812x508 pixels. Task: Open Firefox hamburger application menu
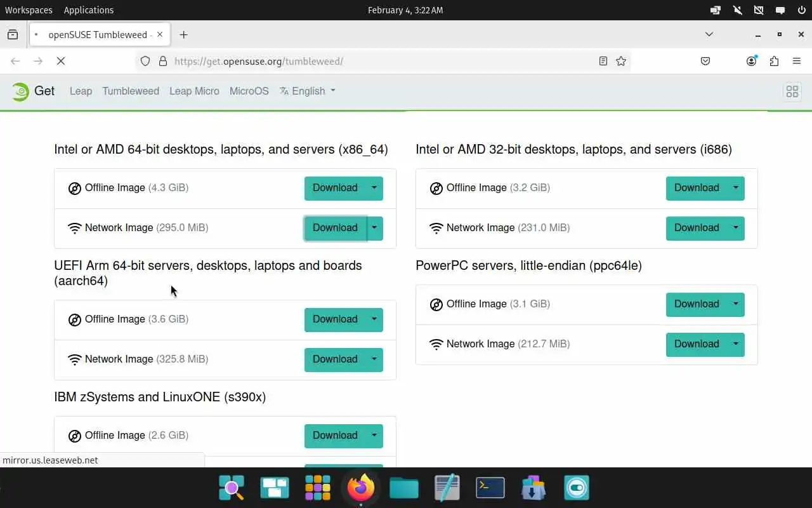[797, 61]
